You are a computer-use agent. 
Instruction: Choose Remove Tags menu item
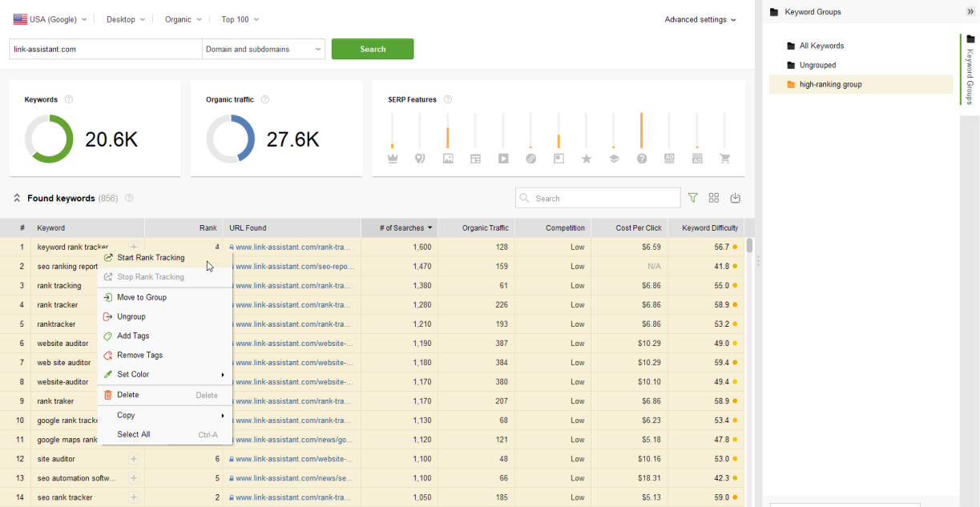pyautogui.click(x=165, y=355)
